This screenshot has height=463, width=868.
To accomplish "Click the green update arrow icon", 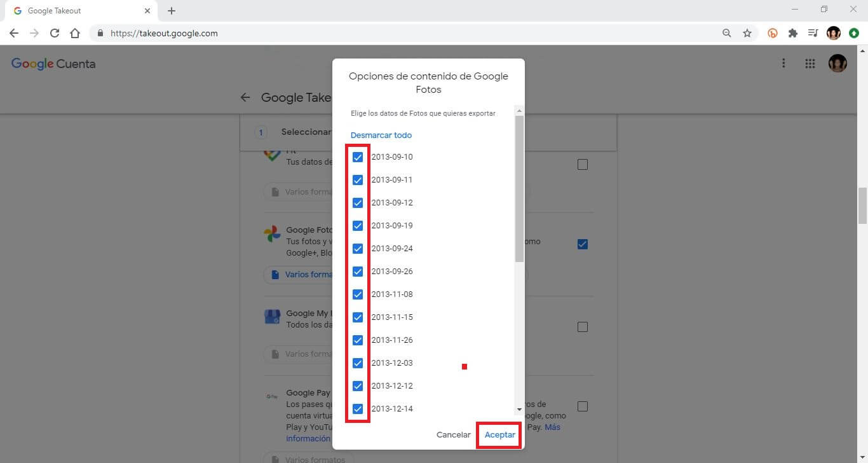I will point(854,33).
